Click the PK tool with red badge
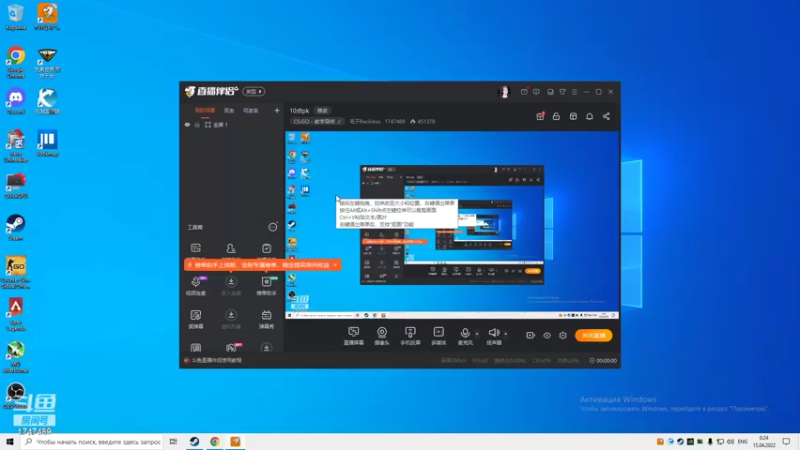The image size is (800, 450). point(231,348)
